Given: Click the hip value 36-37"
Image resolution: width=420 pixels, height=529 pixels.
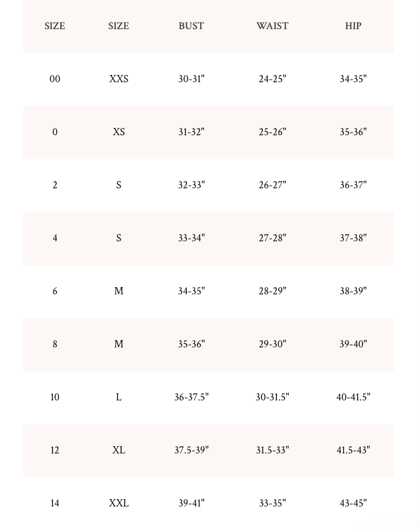Looking at the screenshot, I should tap(353, 185).
